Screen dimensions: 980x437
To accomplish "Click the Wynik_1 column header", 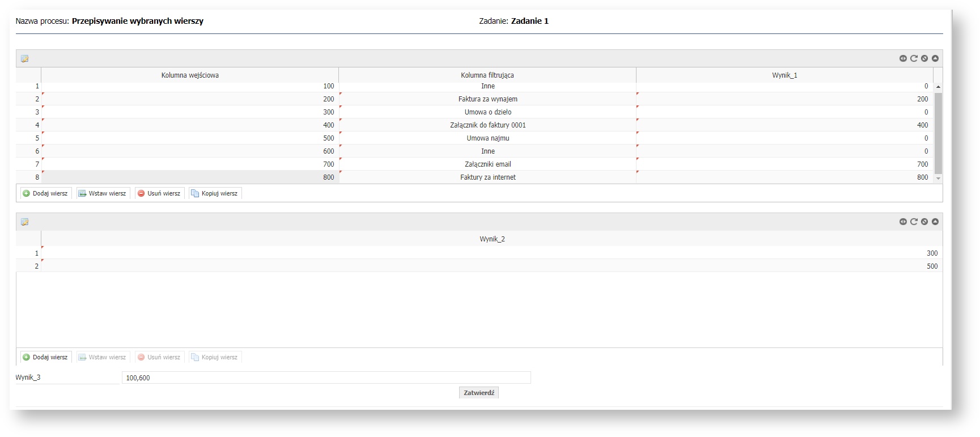I will [784, 75].
